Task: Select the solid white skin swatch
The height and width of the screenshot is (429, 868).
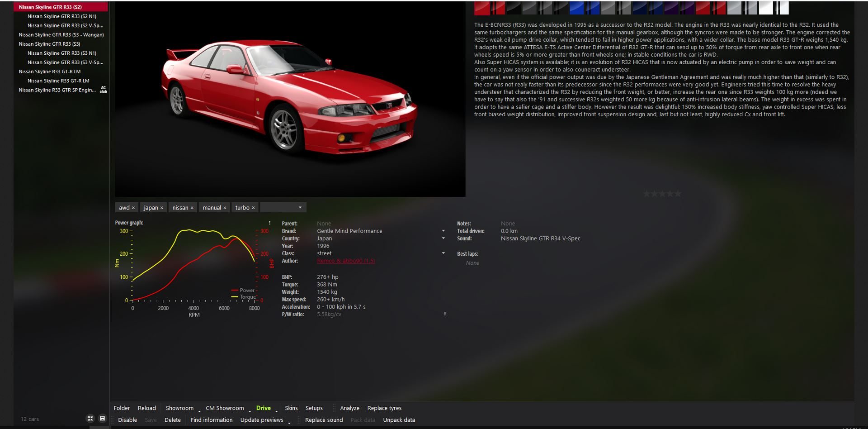Action: pos(766,8)
